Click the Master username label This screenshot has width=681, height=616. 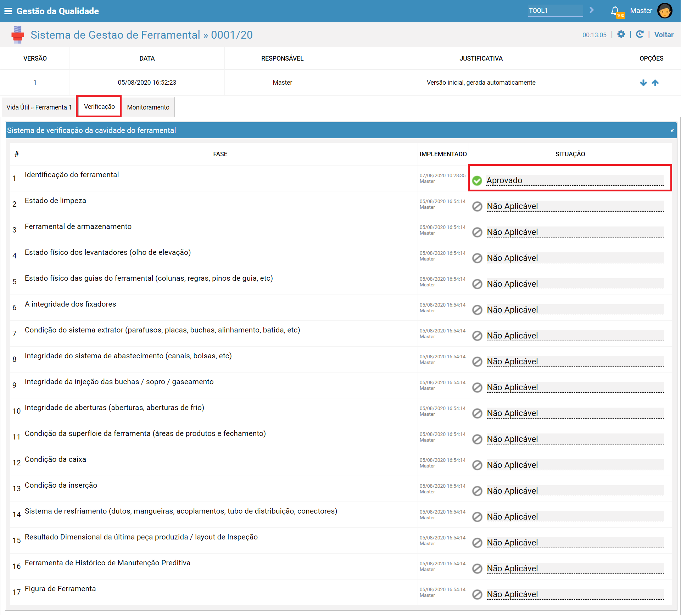[x=641, y=11]
